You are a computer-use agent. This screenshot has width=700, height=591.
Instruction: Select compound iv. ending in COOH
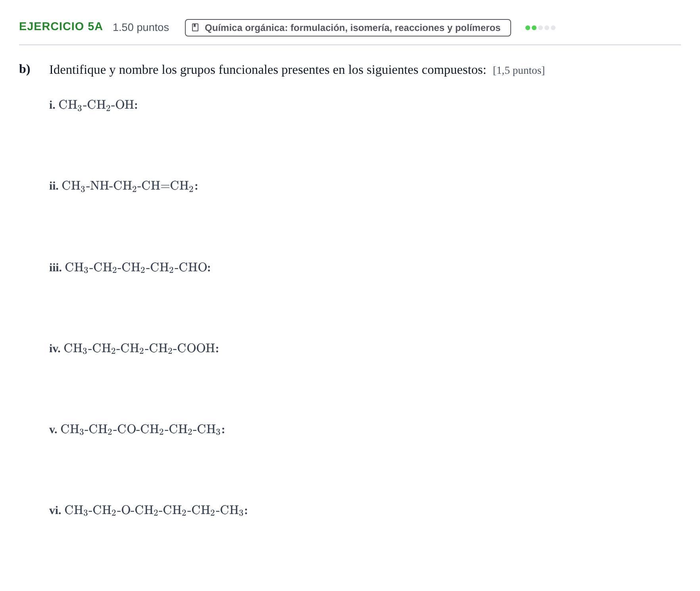coord(134,349)
